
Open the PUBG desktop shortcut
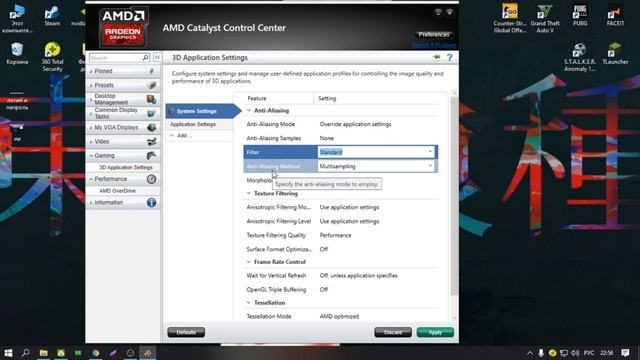pyautogui.click(x=580, y=15)
